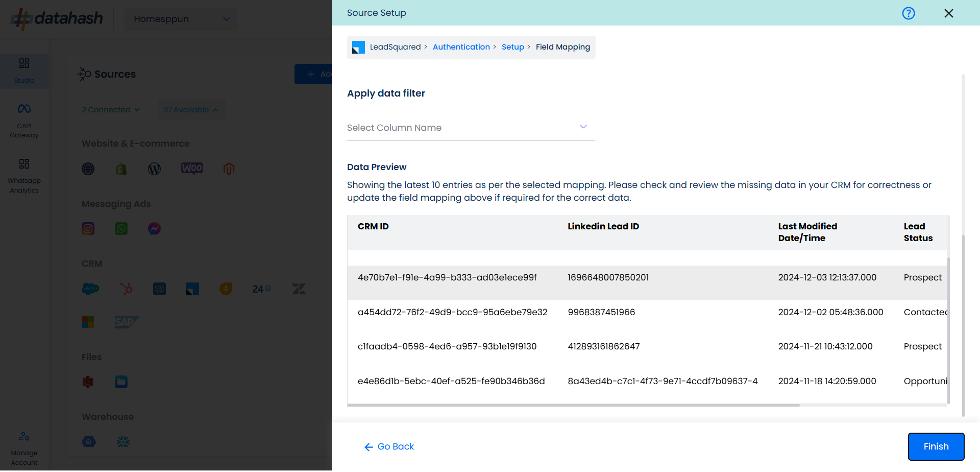Click Linkedin Lead ID 9968387451966
This screenshot has width=980, height=472.
click(x=601, y=313)
